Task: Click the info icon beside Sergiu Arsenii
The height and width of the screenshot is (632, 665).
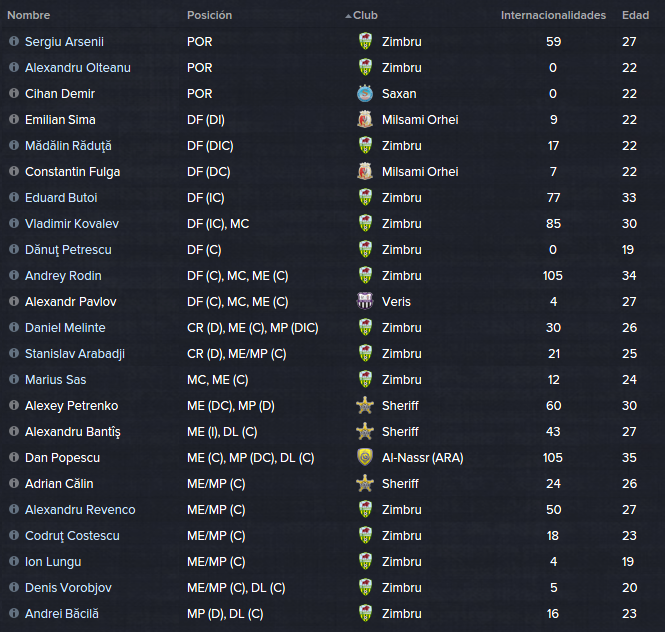Action: [x=14, y=41]
